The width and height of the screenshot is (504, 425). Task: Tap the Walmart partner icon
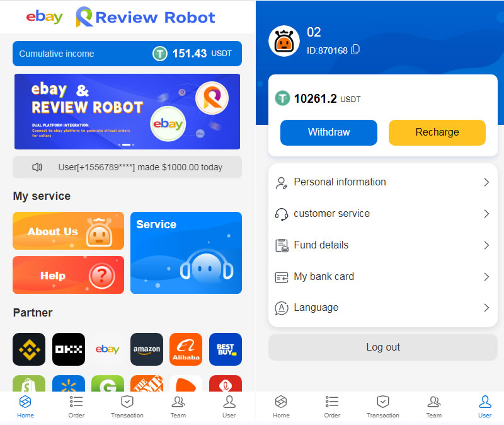point(69,383)
